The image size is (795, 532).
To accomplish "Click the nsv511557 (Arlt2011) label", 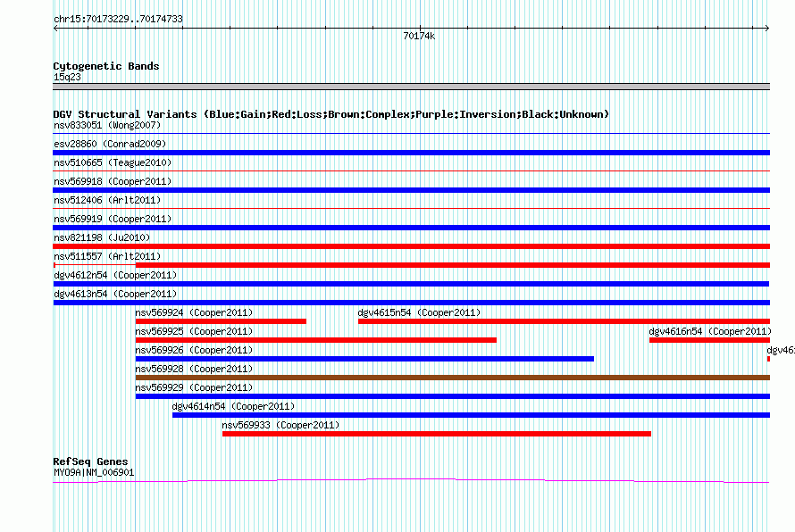I will click(x=107, y=256).
